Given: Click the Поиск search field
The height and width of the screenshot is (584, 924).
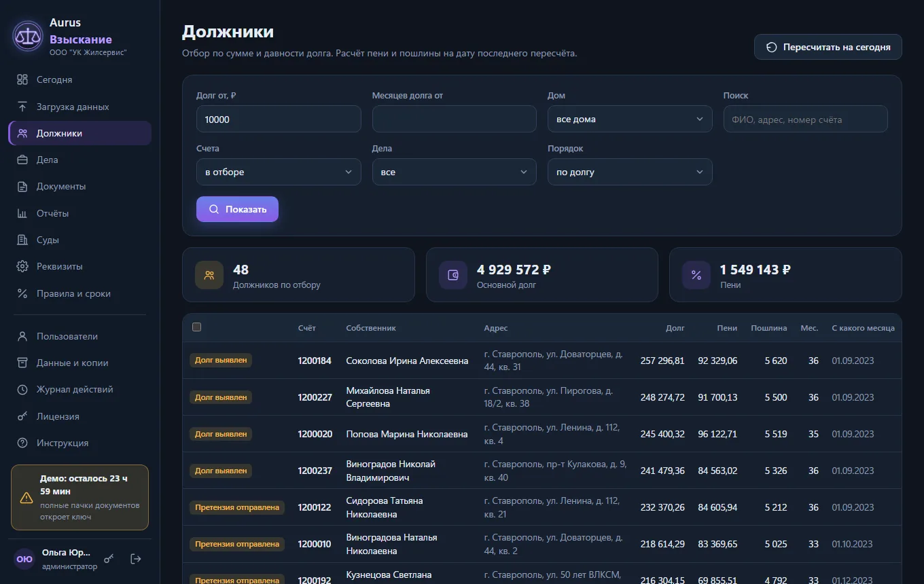Looking at the screenshot, I should [x=806, y=119].
